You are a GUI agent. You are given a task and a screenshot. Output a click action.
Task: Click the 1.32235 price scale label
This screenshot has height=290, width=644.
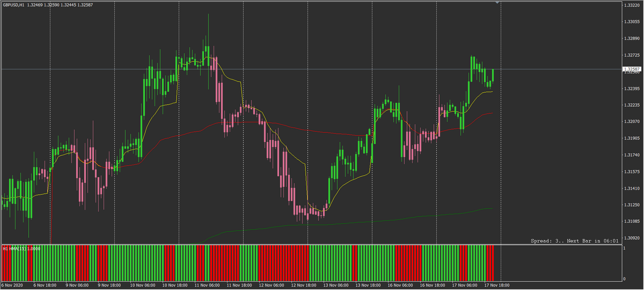[x=632, y=105]
